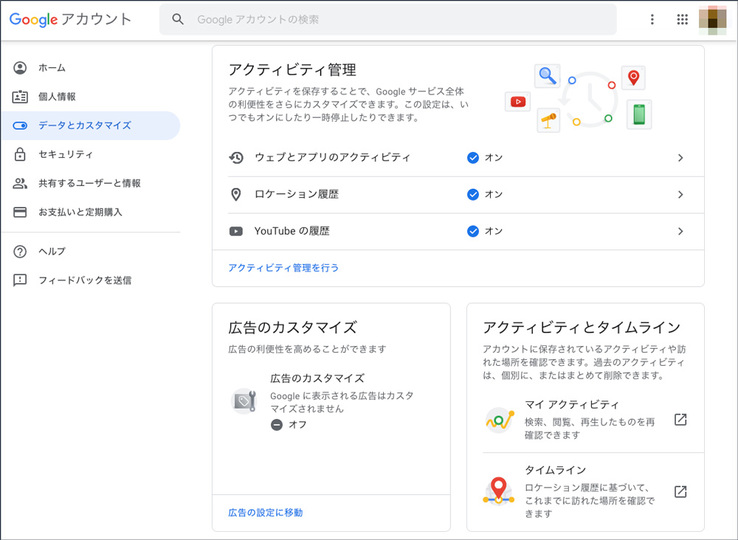Click the ロケーション履歴 pin icon
Image resolution: width=738 pixels, height=540 pixels.
click(236, 194)
